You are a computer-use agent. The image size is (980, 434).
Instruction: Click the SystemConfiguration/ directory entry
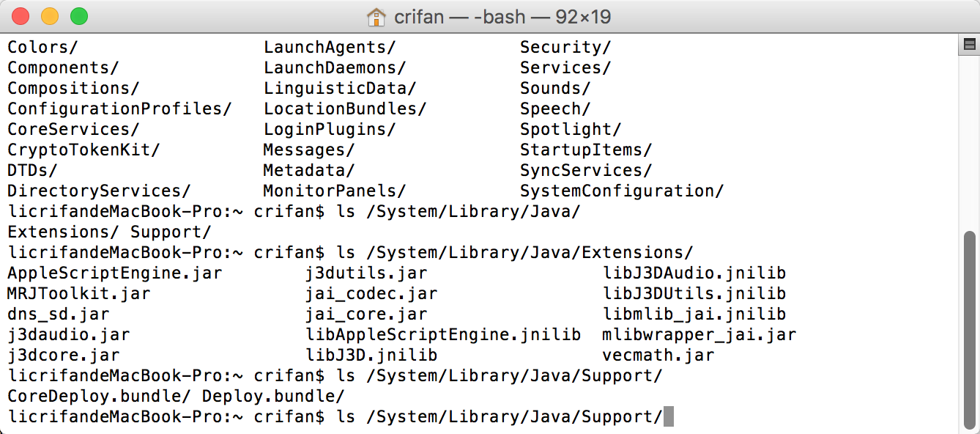click(622, 191)
